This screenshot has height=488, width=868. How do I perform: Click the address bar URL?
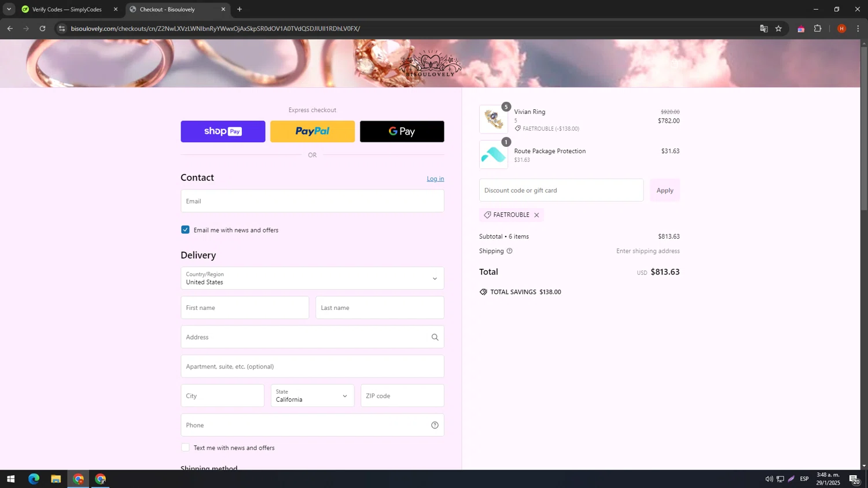point(215,28)
